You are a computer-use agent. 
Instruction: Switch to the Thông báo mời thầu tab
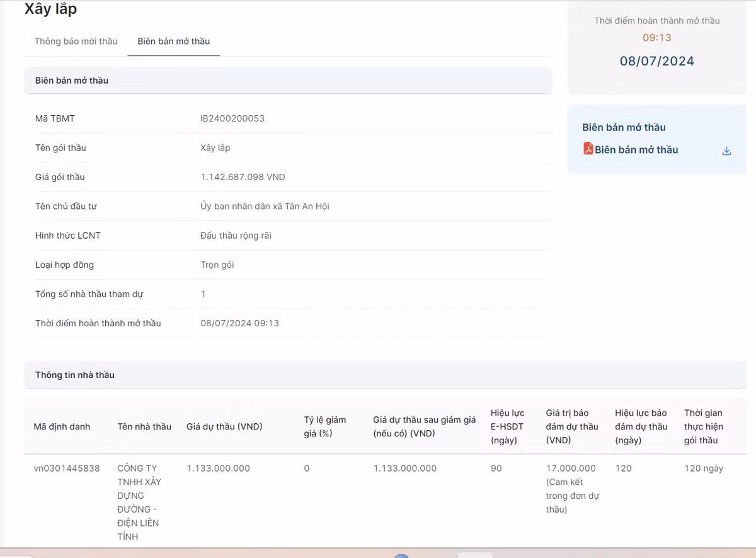(76, 42)
